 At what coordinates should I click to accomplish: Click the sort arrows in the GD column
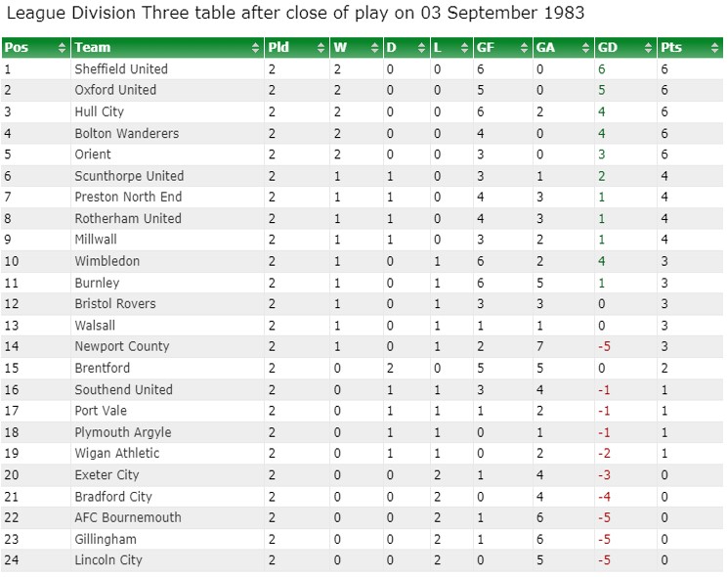(649, 47)
